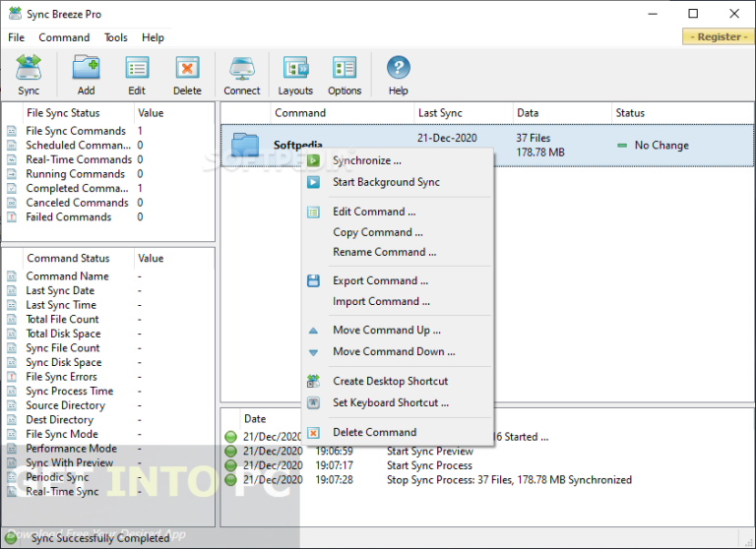
Task: Open the Options toolbar icon
Action: click(345, 75)
